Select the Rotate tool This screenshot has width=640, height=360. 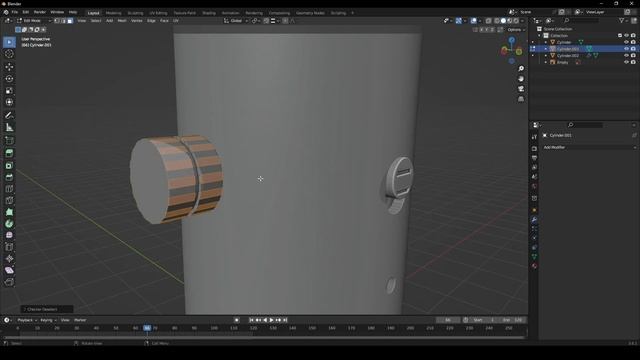[x=9, y=78]
